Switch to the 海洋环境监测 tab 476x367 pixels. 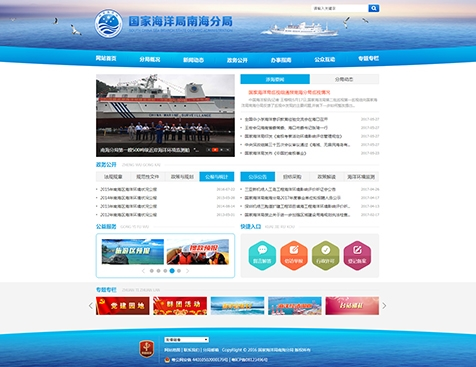coord(361,177)
